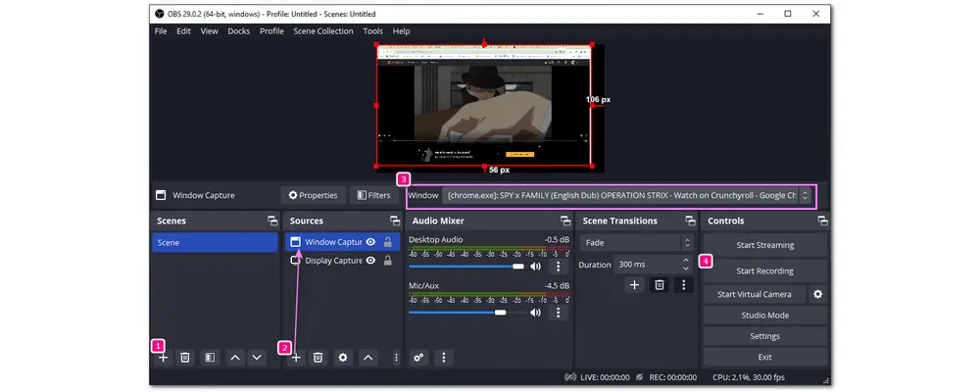The height and width of the screenshot is (392, 980).
Task: Open source properties gear in the Sources panel
Action: pos(343,358)
